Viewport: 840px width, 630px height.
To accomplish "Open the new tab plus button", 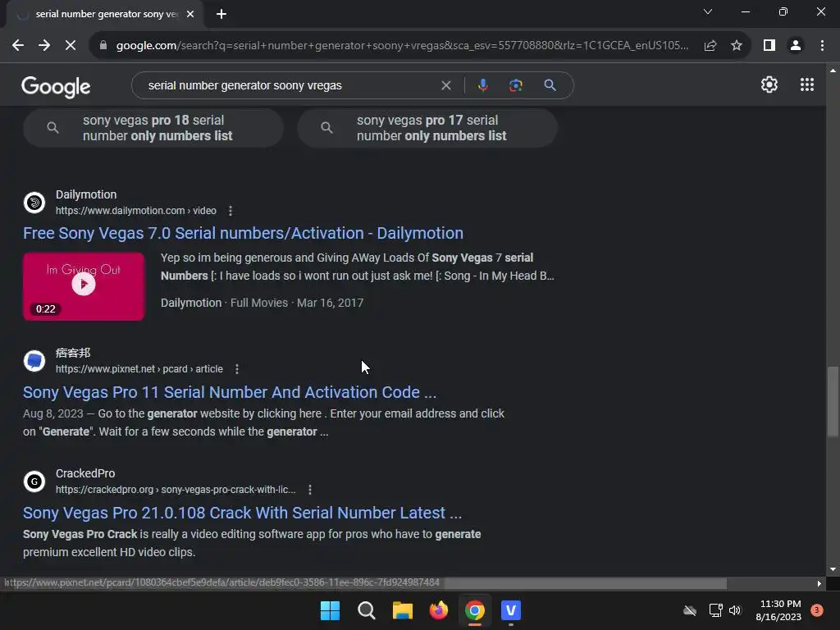I will pyautogui.click(x=221, y=14).
